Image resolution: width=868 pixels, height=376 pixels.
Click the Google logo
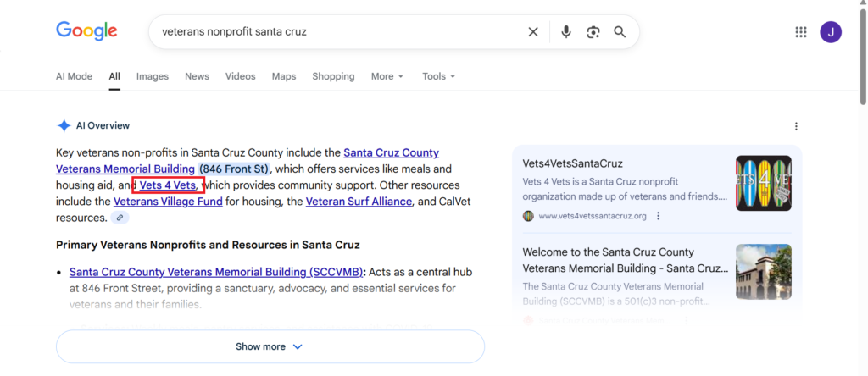tap(86, 31)
